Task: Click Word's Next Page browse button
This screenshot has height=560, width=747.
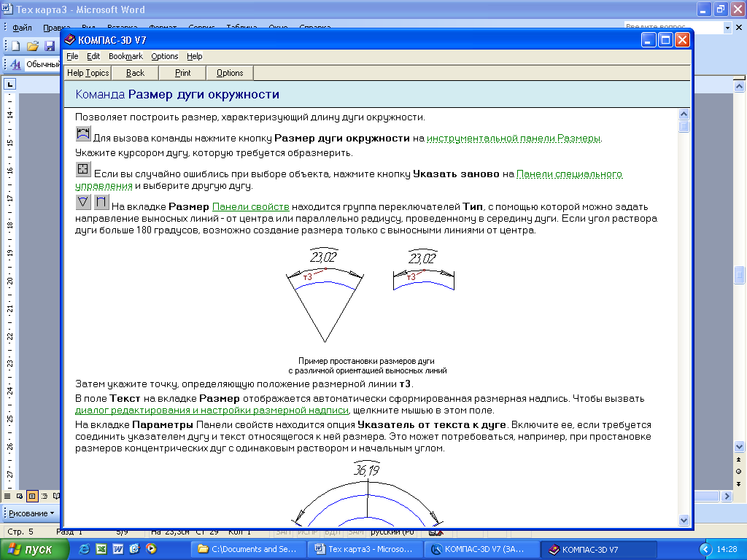Action: click(x=739, y=484)
